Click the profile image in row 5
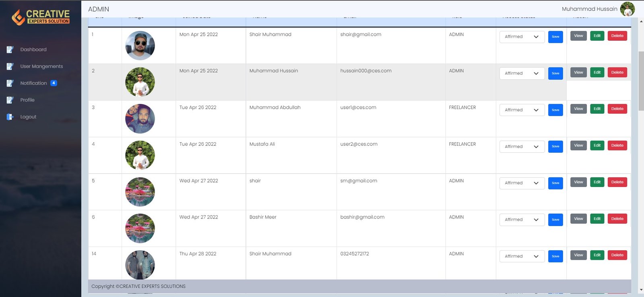 coord(140,192)
